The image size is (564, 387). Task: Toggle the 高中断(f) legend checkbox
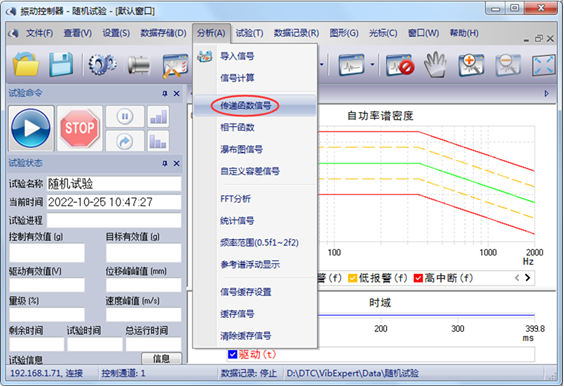coord(418,278)
